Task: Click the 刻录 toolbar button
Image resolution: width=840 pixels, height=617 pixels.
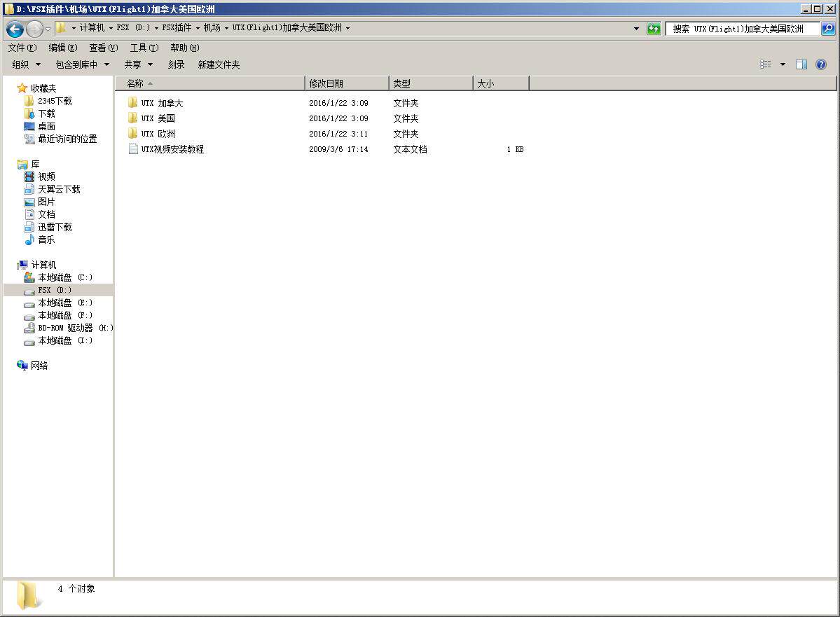Action: tap(177, 65)
